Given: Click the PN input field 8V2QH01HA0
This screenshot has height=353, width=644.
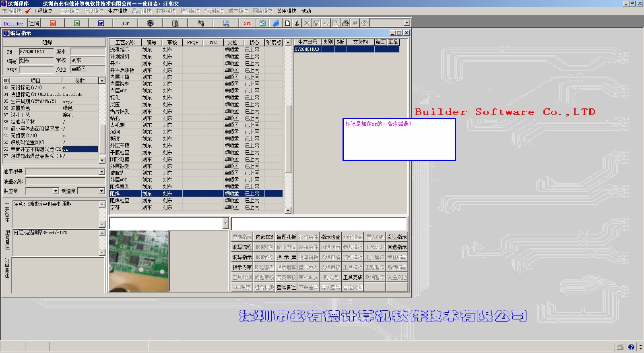Looking at the screenshot, I should 36,52.
